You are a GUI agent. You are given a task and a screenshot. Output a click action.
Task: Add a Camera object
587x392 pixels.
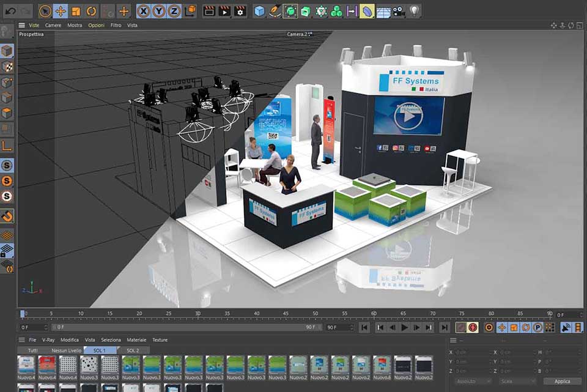pos(399,12)
